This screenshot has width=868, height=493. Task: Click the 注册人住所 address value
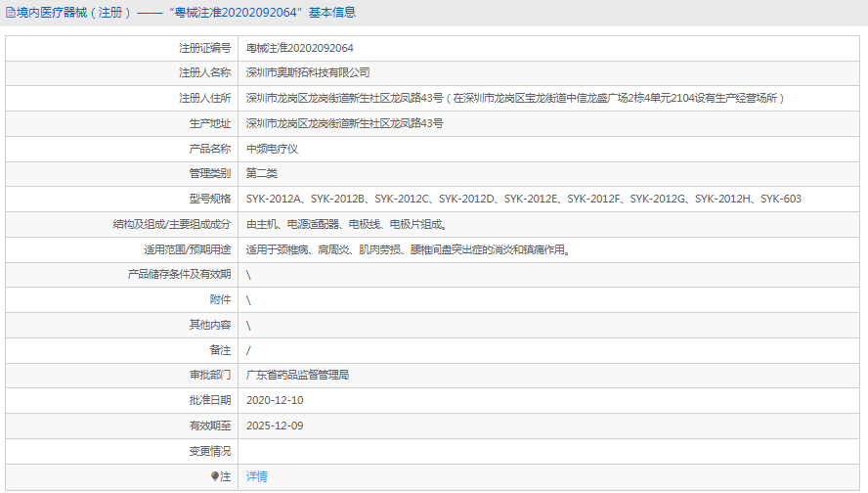click(515, 98)
